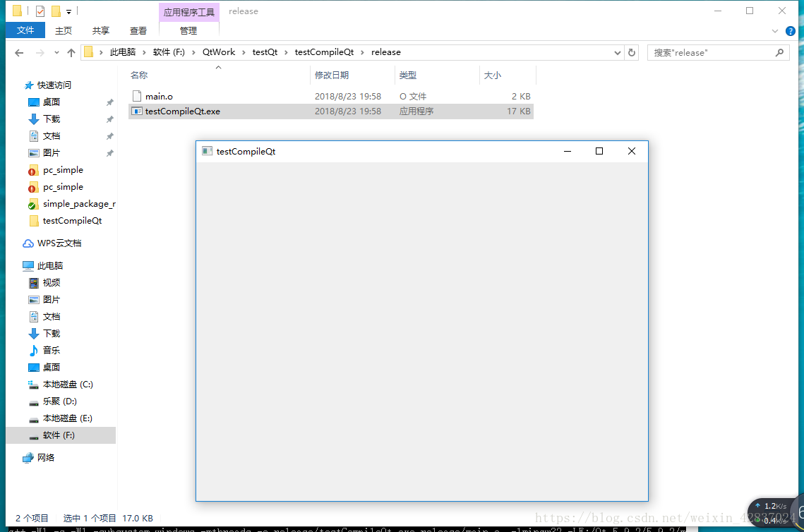Click the main.o file icon
This screenshot has width=804, height=532.
coord(137,96)
